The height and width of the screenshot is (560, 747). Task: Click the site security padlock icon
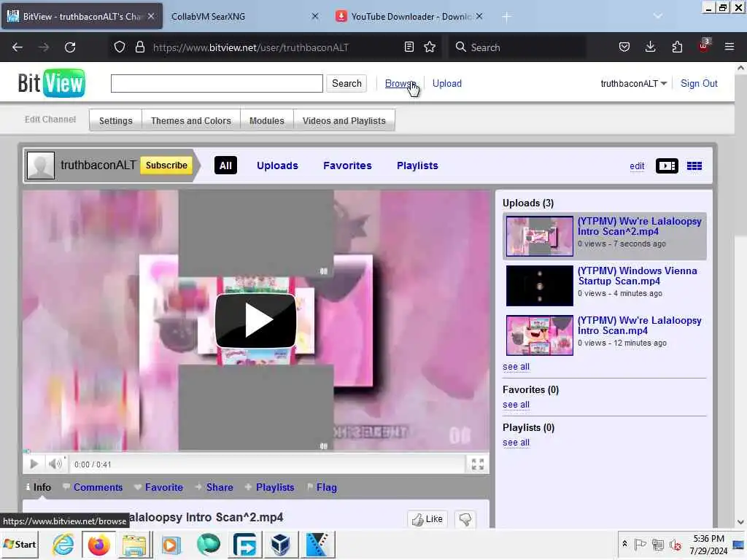click(x=139, y=47)
